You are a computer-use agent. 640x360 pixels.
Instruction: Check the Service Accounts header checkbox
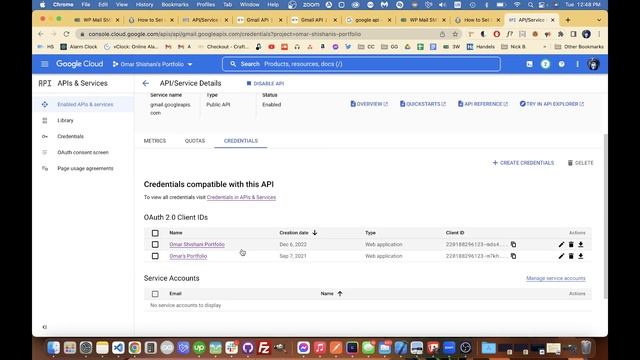pos(155,294)
